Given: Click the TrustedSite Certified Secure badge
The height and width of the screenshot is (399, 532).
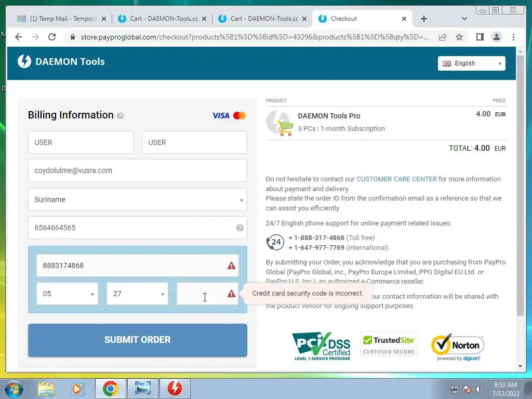Looking at the screenshot, I should (389, 344).
